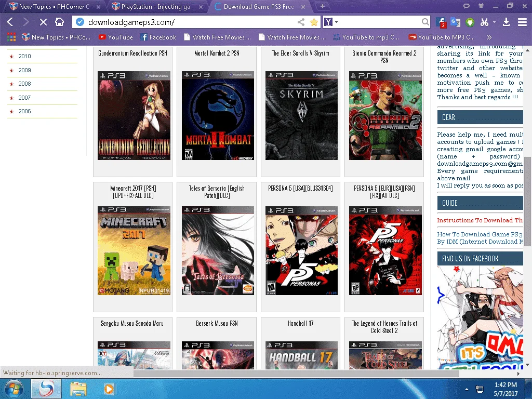Go back with the browser back arrow
Screen dimensions: 532x399
(x=10, y=22)
